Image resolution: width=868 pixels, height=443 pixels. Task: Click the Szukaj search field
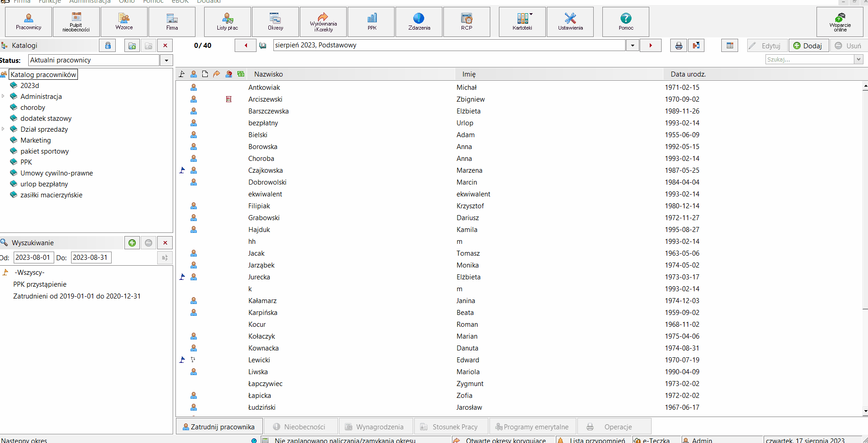[x=810, y=59]
